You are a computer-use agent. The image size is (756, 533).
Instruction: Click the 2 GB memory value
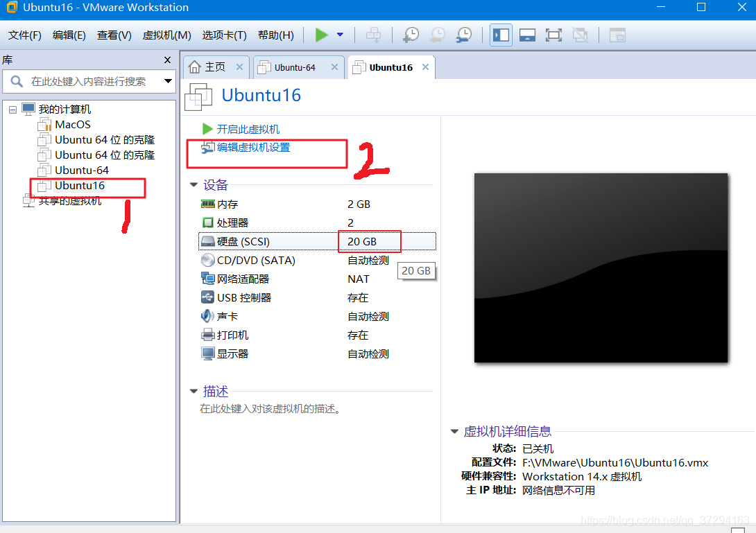click(359, 204)
